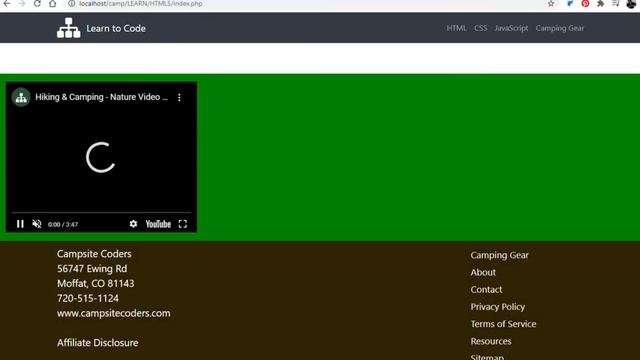Click the Moffat, CO 81143 text

coord(96,283)
